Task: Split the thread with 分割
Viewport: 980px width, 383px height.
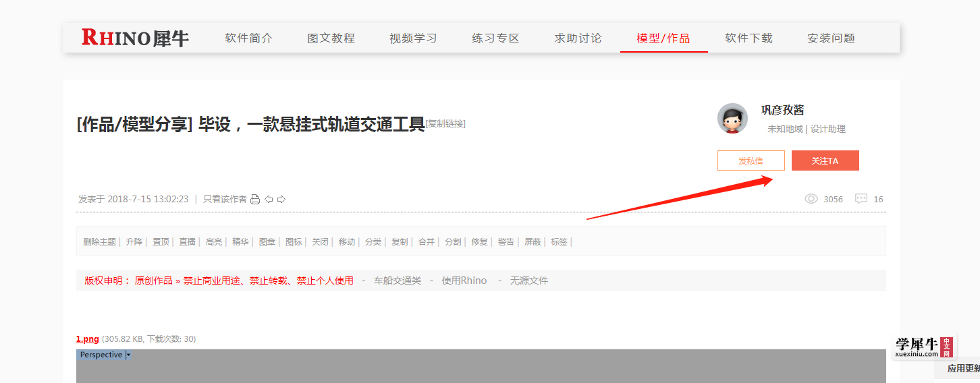Action: [x=453, y=241]
